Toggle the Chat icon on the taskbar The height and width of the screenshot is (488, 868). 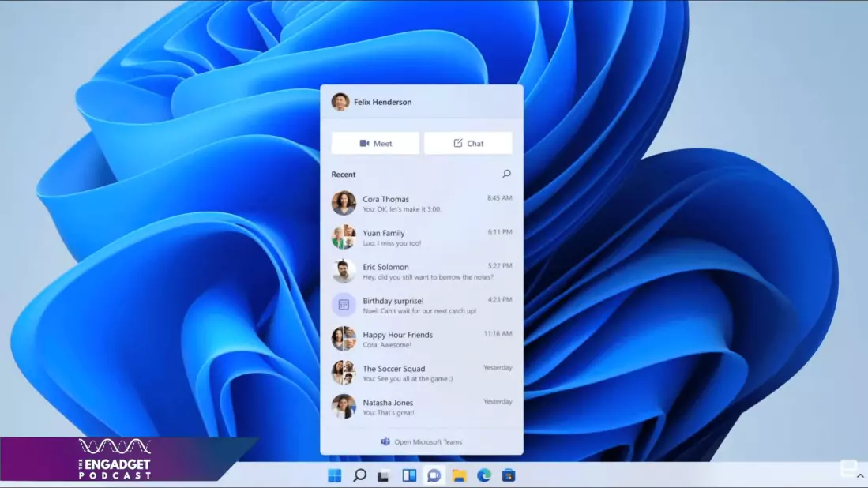434,475
